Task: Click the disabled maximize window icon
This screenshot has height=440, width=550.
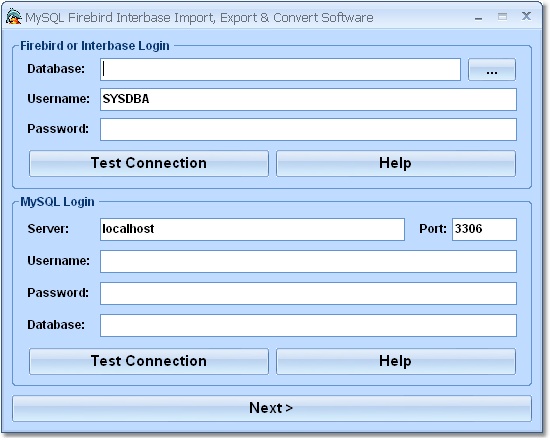Action: point(502,16)
